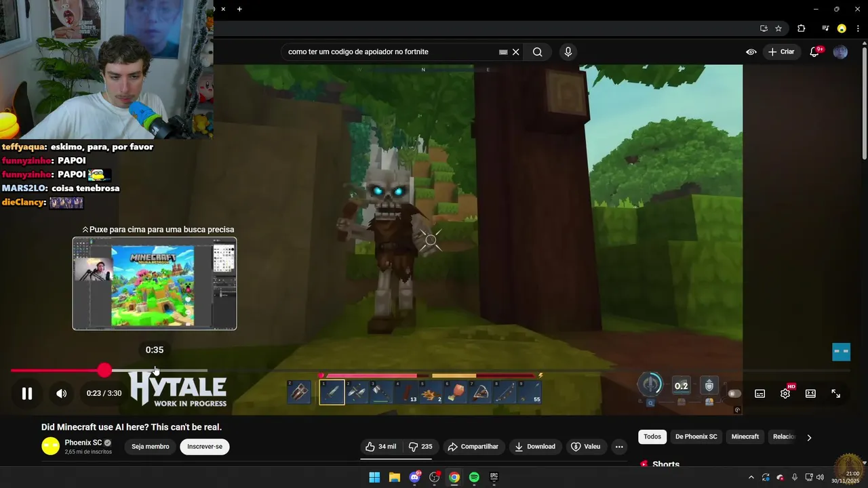Show hidden system tray icons

pos(751,477)
